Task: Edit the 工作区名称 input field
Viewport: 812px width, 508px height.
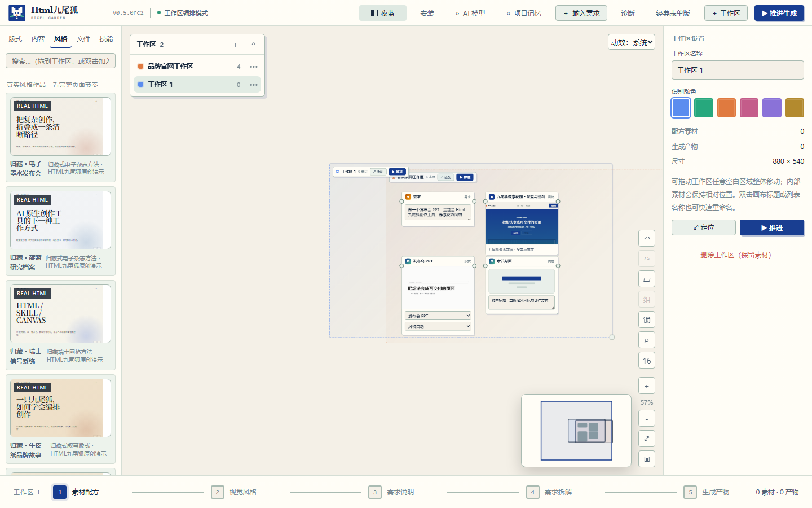Action: click(x=738, y=70)
